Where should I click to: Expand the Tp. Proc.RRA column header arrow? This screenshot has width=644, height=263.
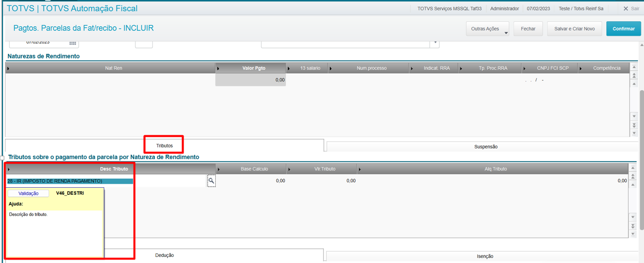coord(461,68)
